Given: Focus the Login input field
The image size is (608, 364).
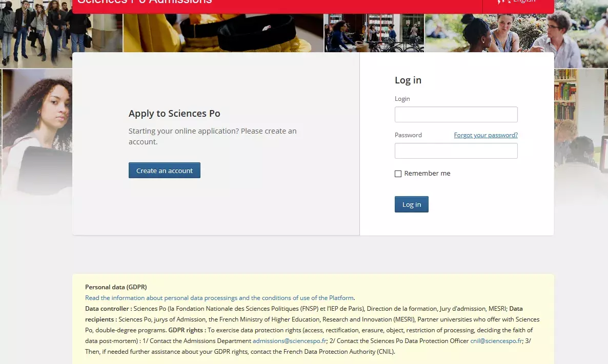Looking at the screenshot, I should [456, 115].
